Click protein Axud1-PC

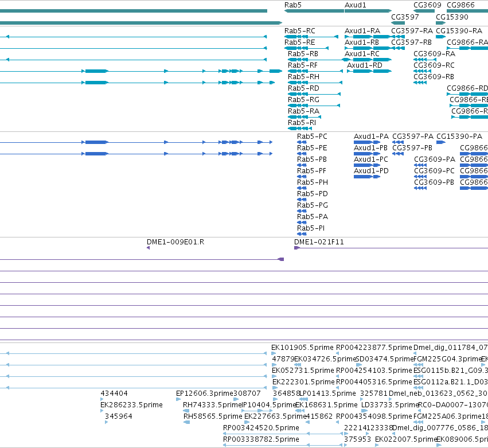(x=371, y=159)
